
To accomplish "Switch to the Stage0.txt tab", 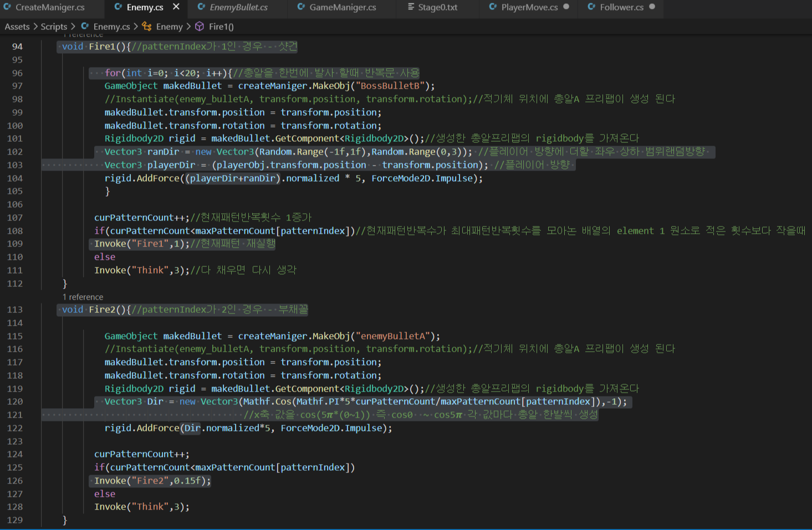I will [x=437, y=7].
